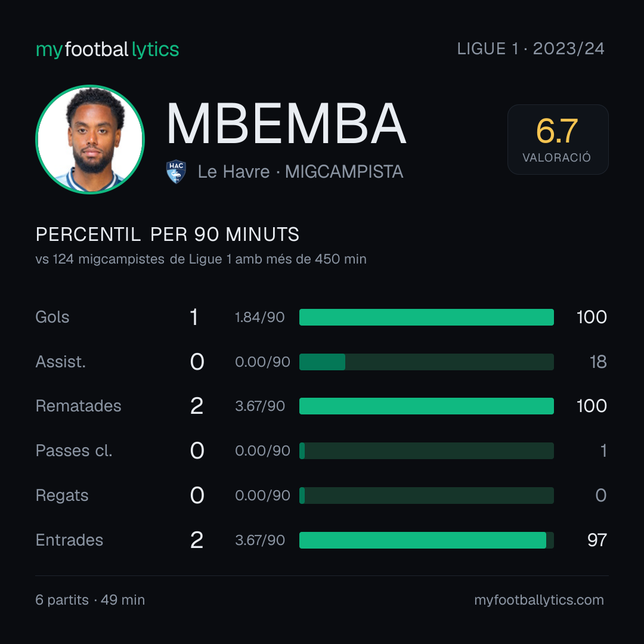Click the Passes cl. percentile bar

click(426, 451)
